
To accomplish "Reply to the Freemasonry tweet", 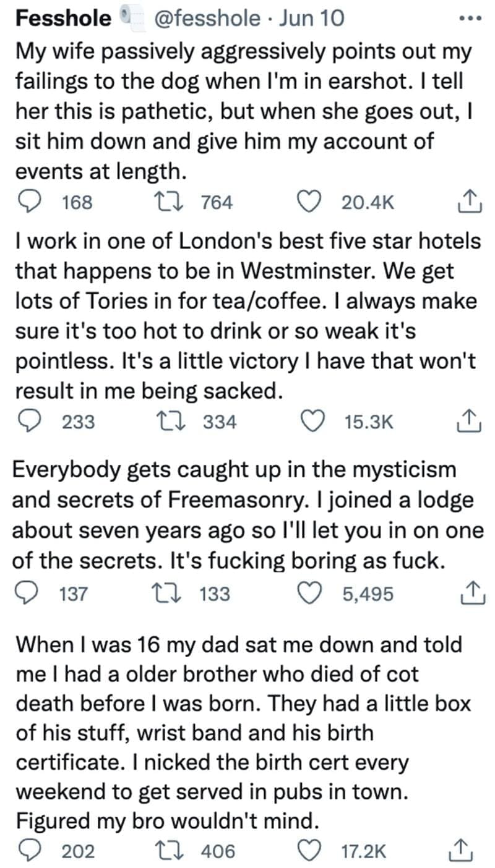I will pos(27,594).
